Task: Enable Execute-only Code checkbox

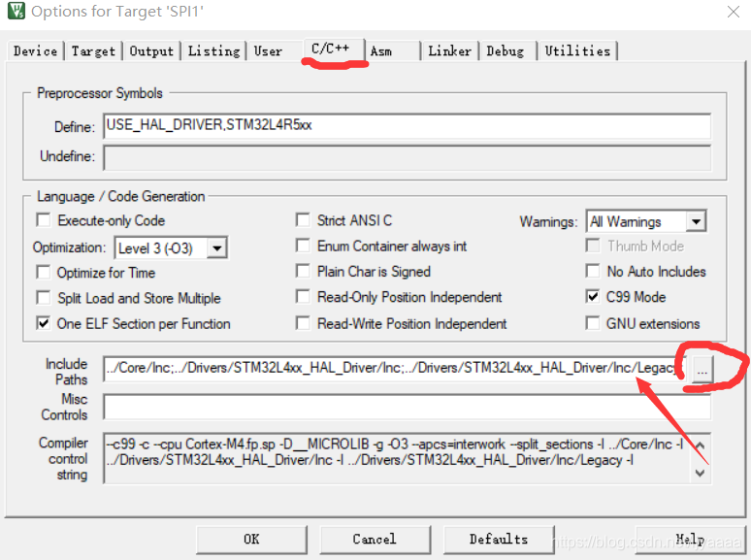Action: 44,220
